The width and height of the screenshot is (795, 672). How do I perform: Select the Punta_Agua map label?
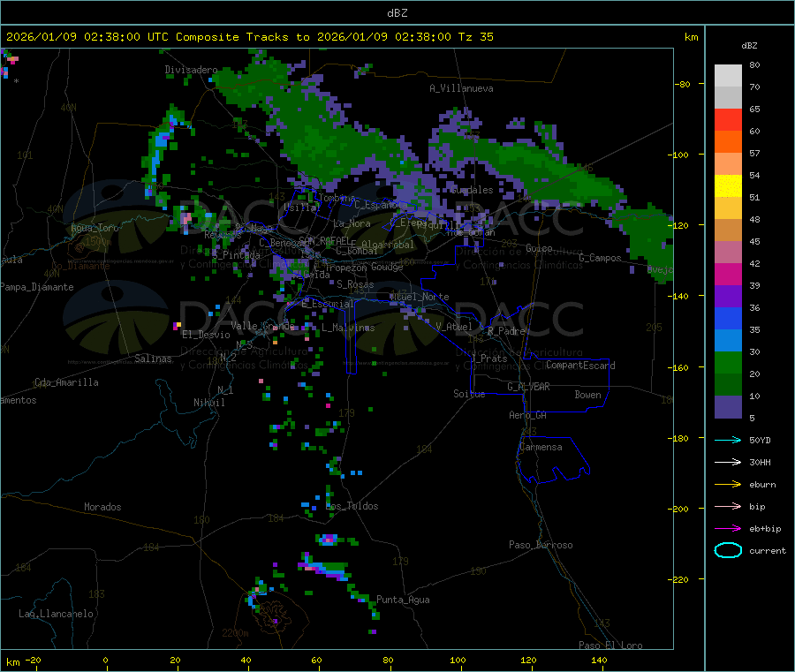(403, 600)
